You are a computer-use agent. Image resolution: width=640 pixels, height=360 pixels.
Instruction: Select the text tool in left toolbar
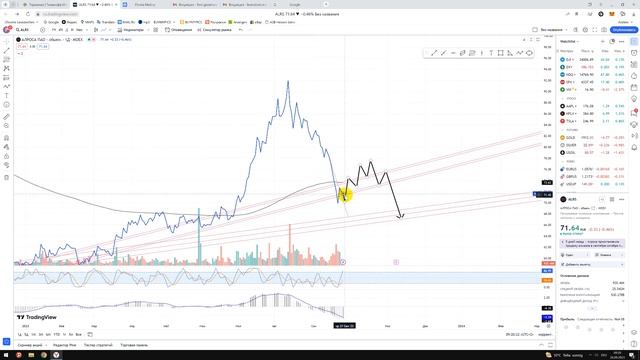click(7, 96)
